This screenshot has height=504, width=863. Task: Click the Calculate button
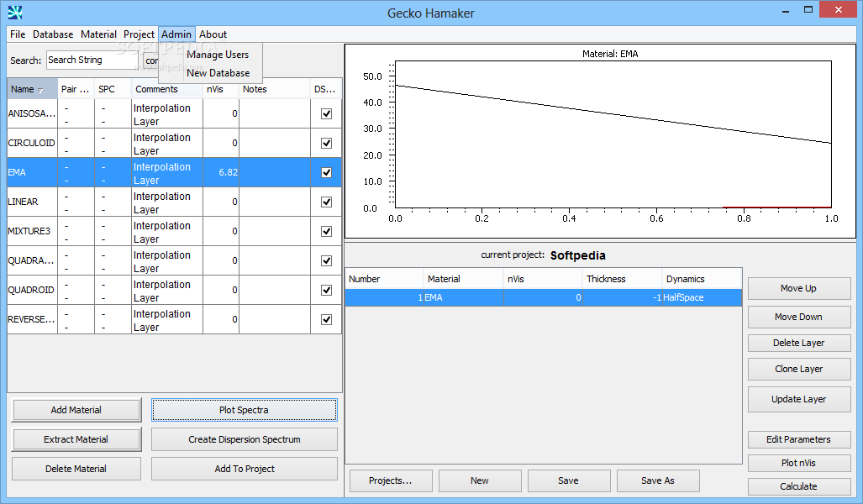[798, 486]
